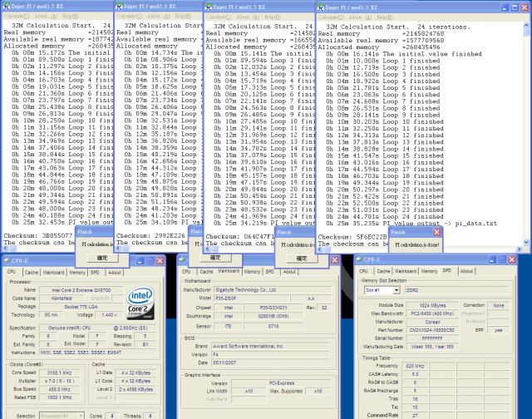Open Help menu in first Super PI window

[70, 16]
